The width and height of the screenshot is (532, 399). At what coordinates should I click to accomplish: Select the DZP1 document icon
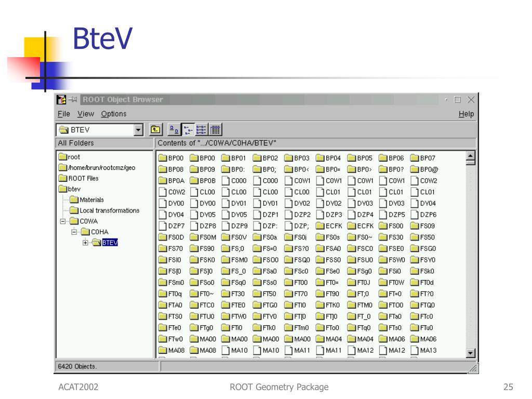coord(257,215)
